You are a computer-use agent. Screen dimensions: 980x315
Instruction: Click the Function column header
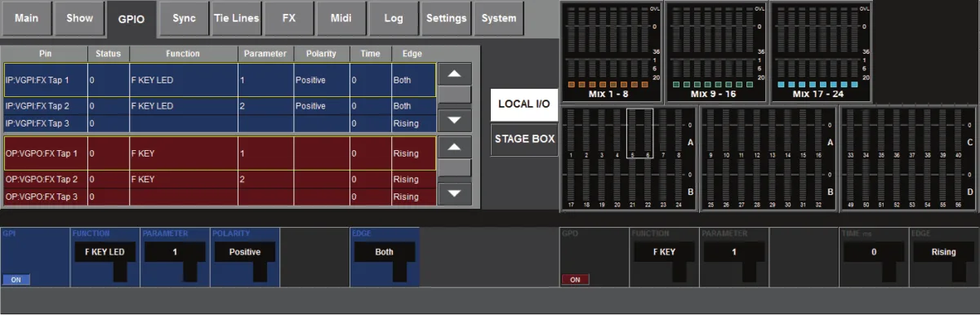tap(183, 54)
